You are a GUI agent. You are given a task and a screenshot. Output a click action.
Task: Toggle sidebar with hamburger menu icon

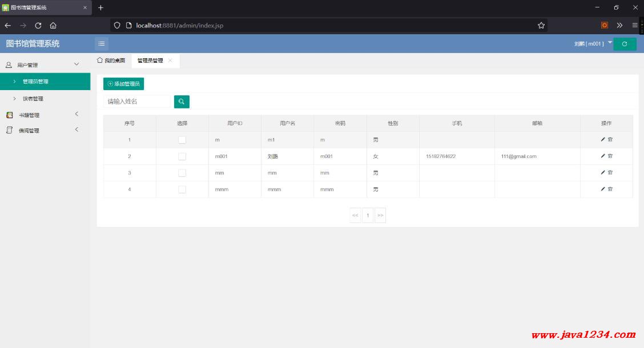pos(102,43)
